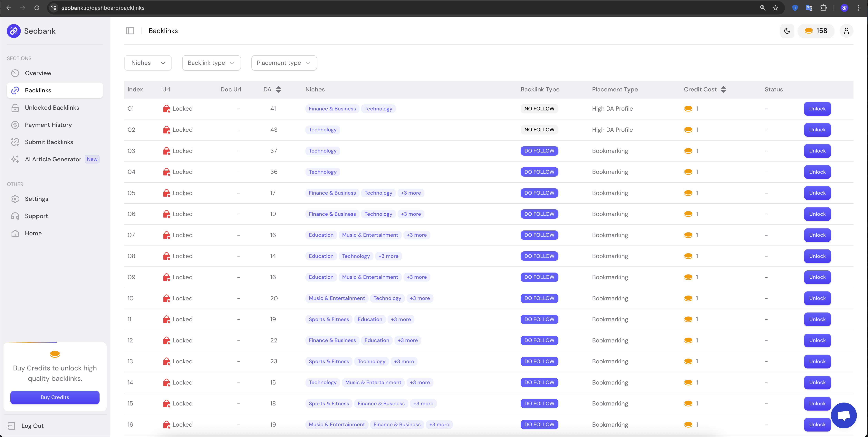Click browser back arrow
The height and width of the screenshot is (437, 868).
click(9, 8)
